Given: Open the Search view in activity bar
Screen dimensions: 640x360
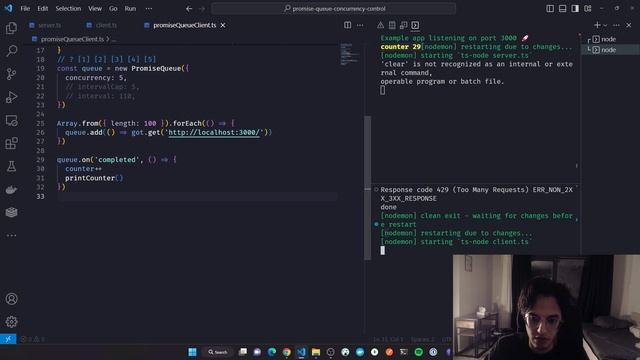Looking at the screenshot, I should click(x=11, y=51).
